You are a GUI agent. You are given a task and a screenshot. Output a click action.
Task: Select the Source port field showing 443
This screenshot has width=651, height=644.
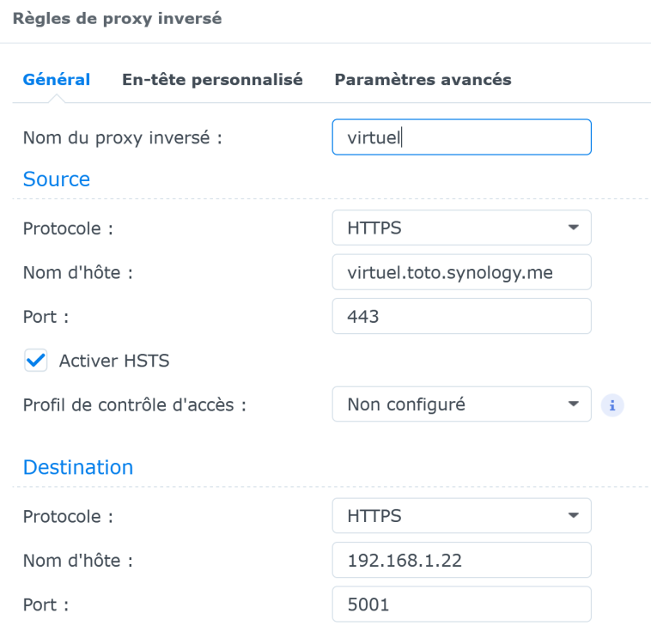pos(461,317)
